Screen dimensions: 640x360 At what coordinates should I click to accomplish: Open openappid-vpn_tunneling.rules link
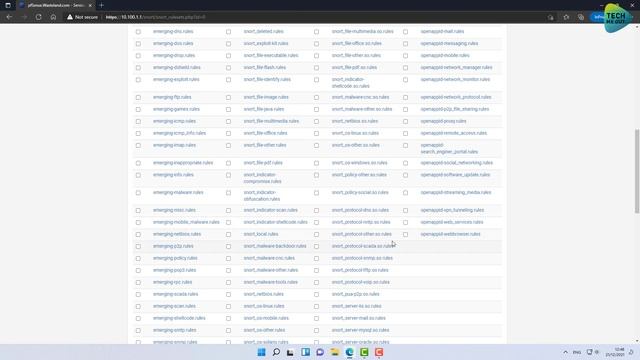click(452, 210)
